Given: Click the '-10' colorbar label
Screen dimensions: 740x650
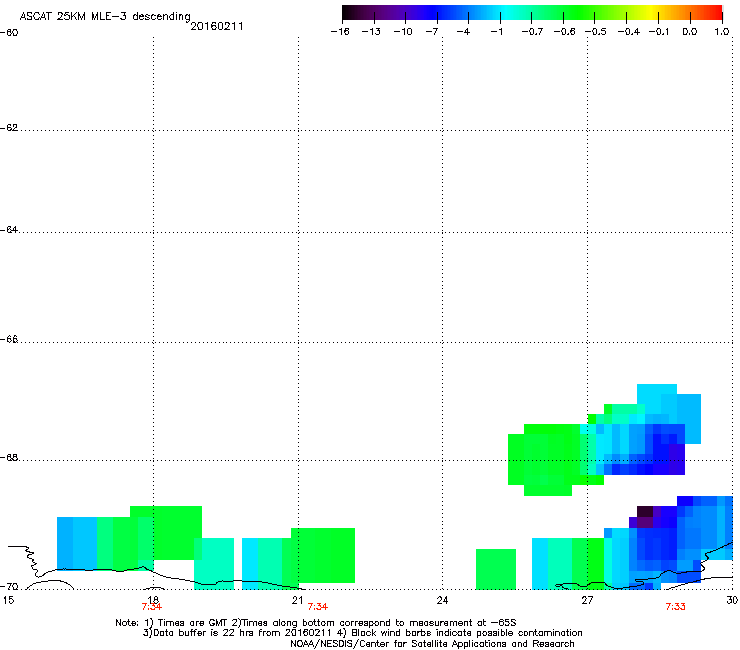Looking at the screenshot, I should (403, 32).
